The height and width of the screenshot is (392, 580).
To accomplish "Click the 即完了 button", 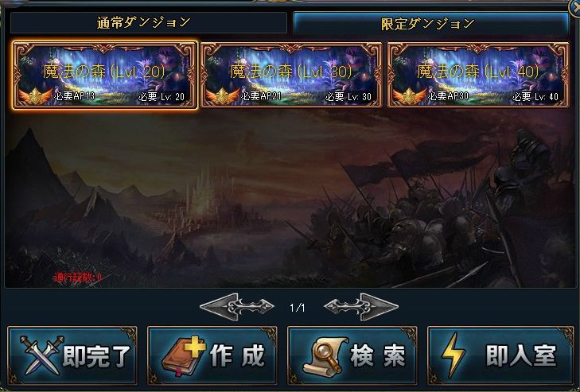I will coord(72,355).
